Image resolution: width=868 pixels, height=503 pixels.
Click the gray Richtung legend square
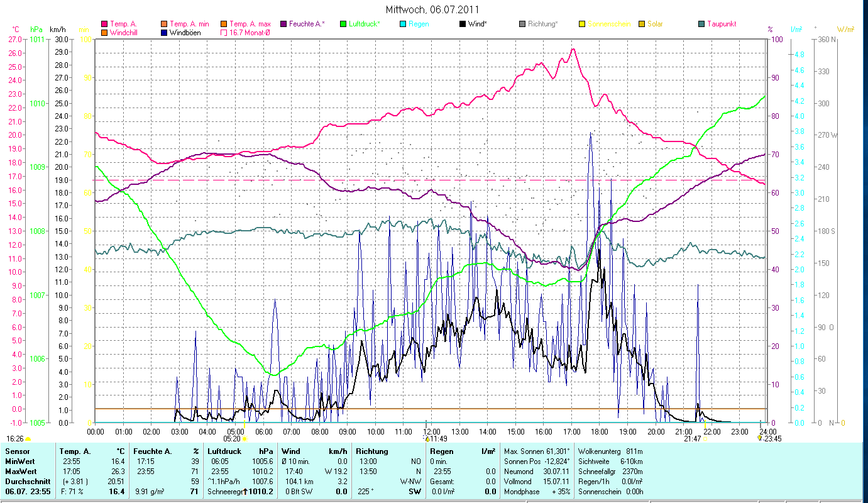pos(522,24)
